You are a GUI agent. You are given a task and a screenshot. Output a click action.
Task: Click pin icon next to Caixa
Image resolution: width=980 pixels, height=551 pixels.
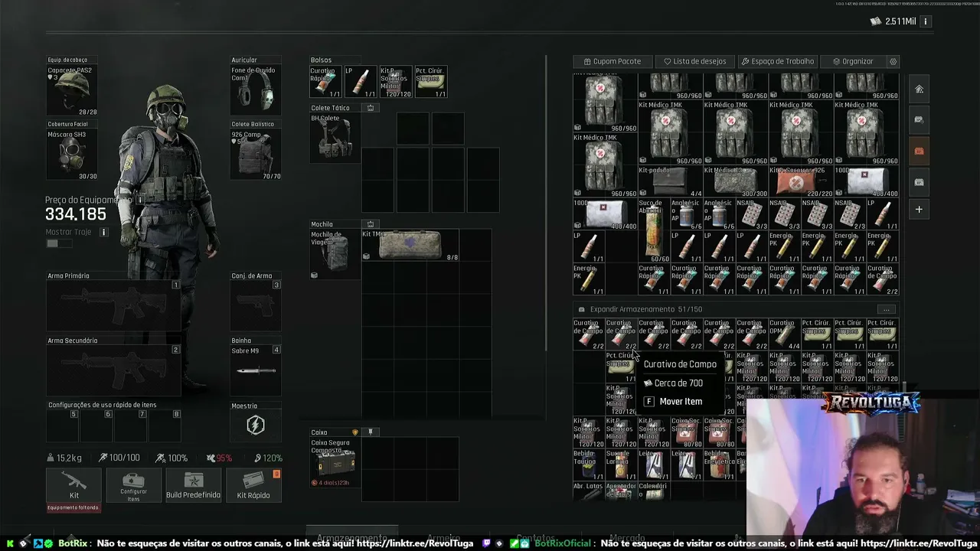[371, 432]
